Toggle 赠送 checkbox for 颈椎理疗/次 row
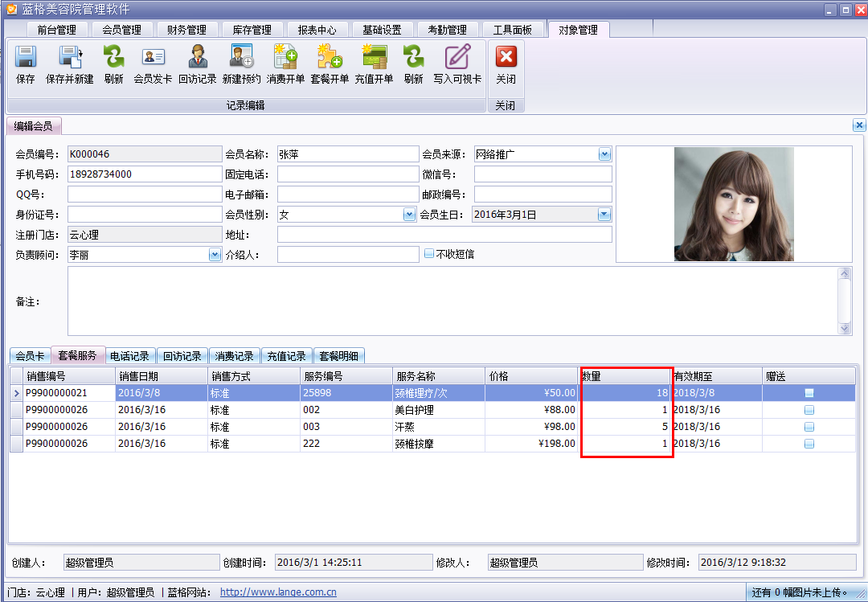868x602 pixels. [x=809, y=393]
